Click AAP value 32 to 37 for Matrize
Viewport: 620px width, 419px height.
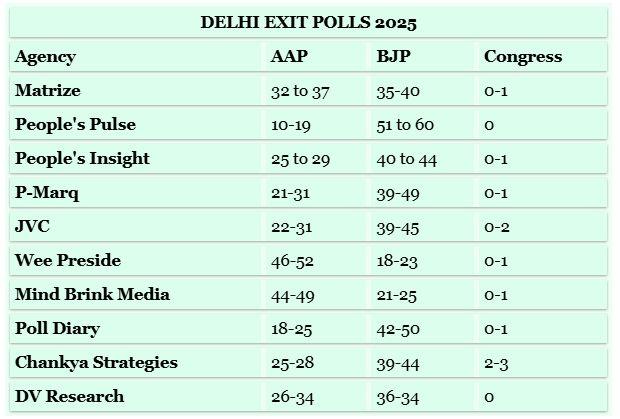coord(300,92)
